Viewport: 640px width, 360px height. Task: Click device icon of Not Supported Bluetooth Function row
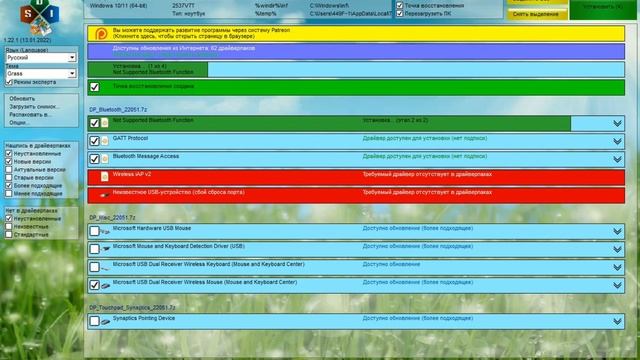pos(105,122)
